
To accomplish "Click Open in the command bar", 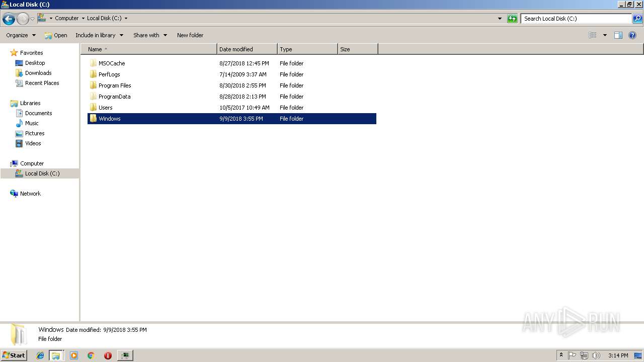I will click(56, 35).
